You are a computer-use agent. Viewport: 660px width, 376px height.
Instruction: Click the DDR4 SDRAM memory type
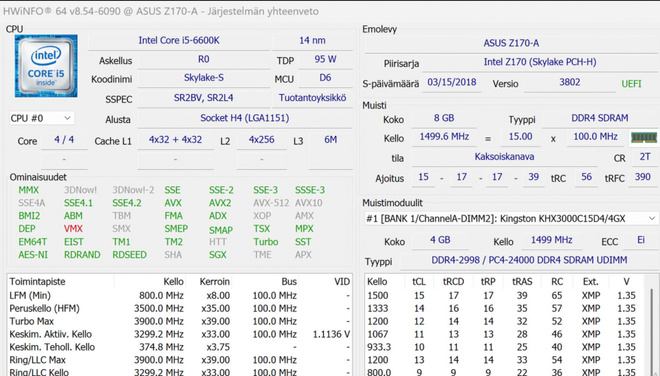pyautogui.click(x=600, y=118)
